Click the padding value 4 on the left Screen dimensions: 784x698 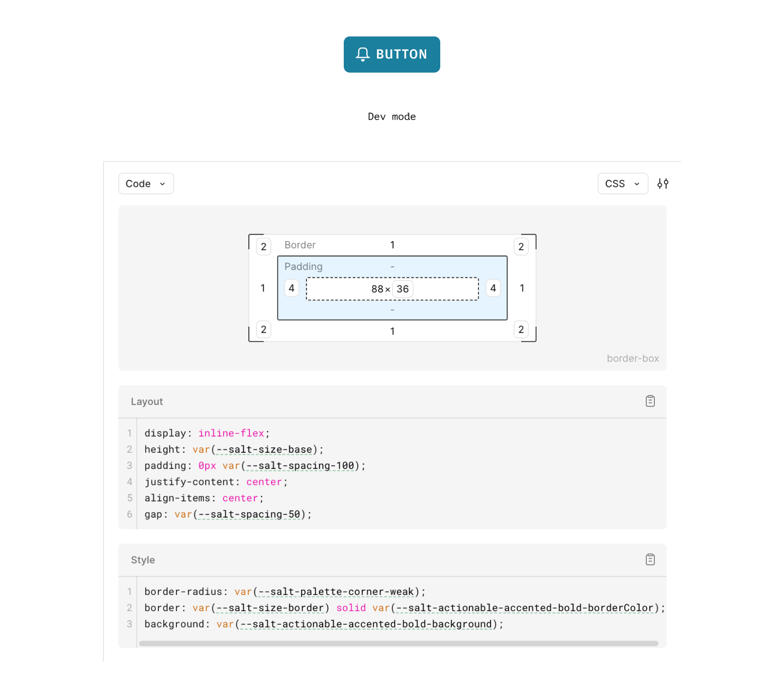tap(291, 288)
